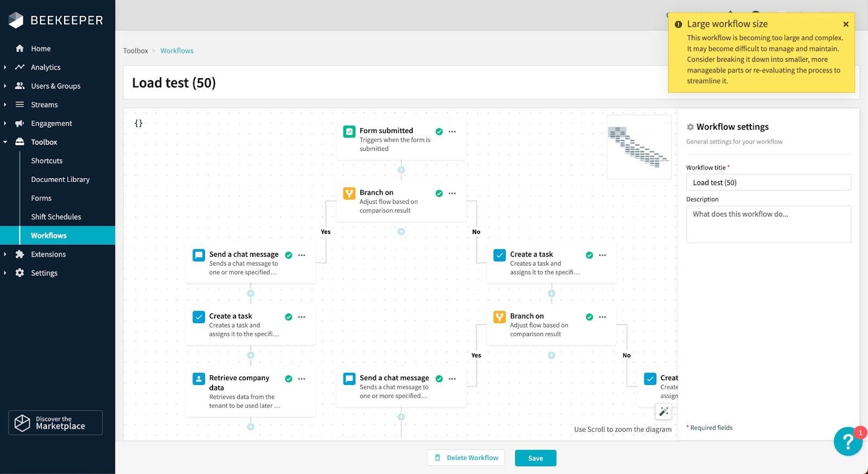Open the help chat bubble icon
Viewport: 868px width, 474px height.
point(847,442)
